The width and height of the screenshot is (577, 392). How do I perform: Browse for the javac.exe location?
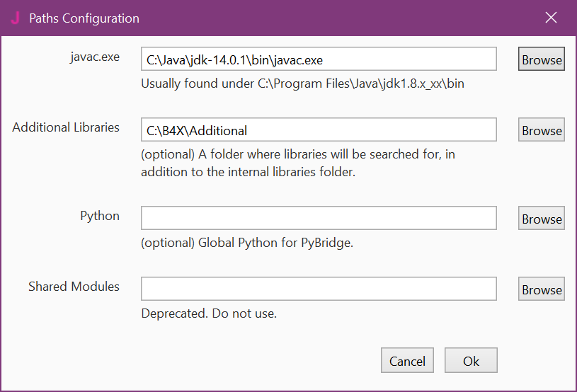pyautogui.click(x=542, y=59)
